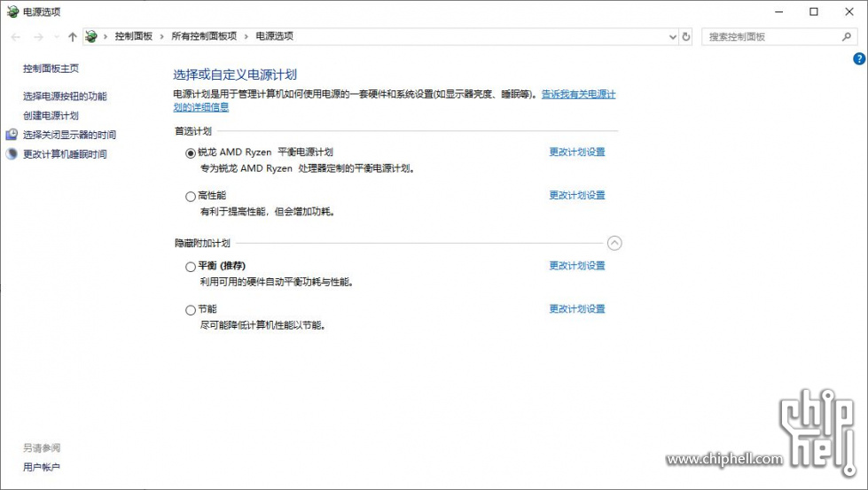The image size is (868, 490).
Task: Open 用户帐户 link
Action: coord(42,467)
